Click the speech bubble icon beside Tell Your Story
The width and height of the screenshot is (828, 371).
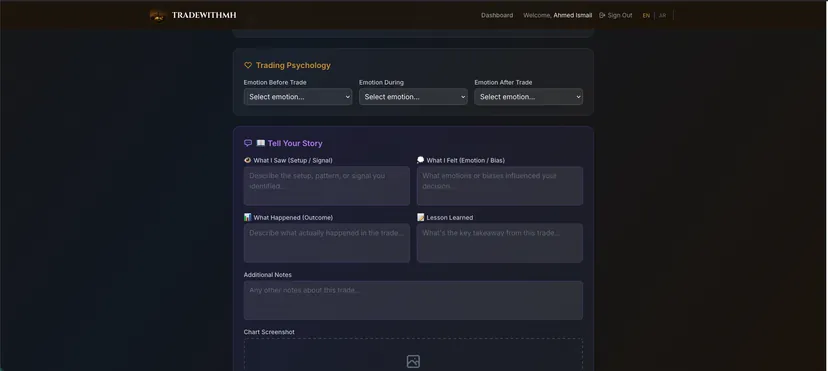point(248,143)
